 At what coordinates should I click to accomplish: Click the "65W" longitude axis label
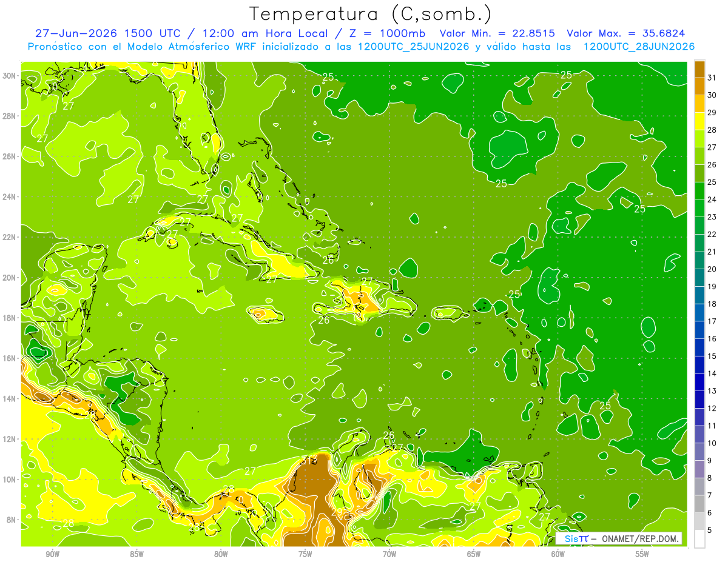[x=474, y=554]
